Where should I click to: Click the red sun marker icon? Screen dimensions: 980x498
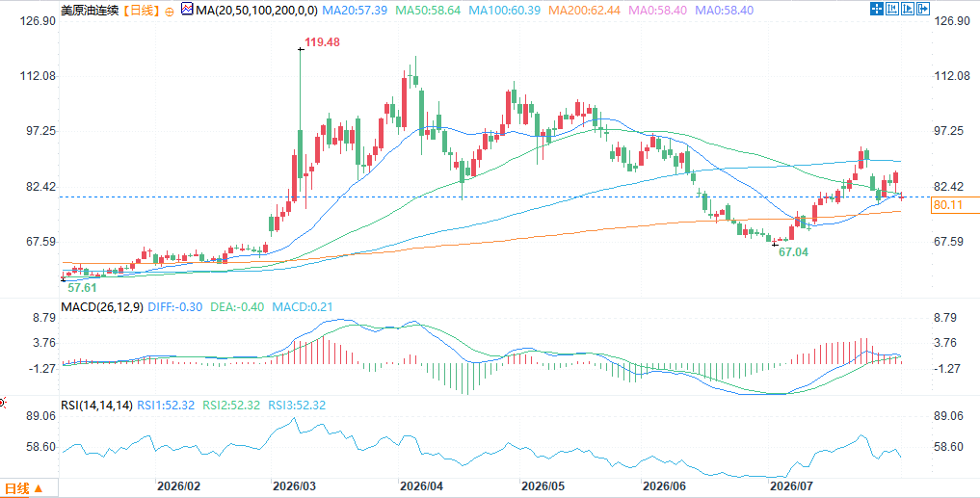[x=2, y=403]
